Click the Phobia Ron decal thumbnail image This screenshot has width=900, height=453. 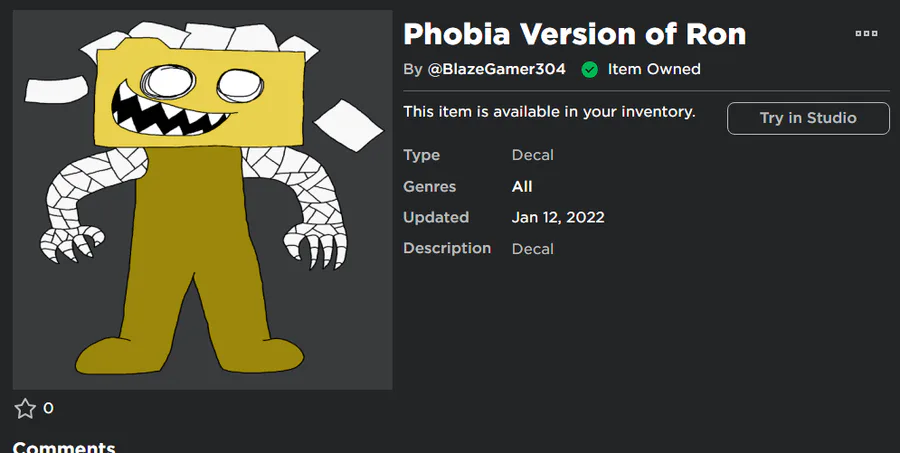coord(202,200)
